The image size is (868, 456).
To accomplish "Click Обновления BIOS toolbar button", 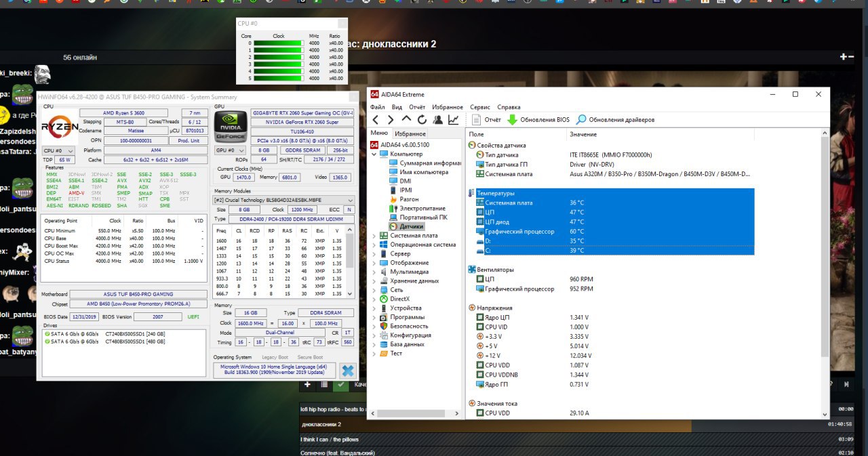I will pyautogui.click(x=538, y=120).
